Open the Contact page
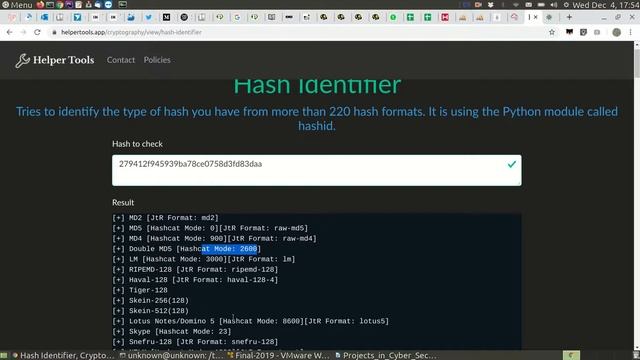 coord(121,60)
